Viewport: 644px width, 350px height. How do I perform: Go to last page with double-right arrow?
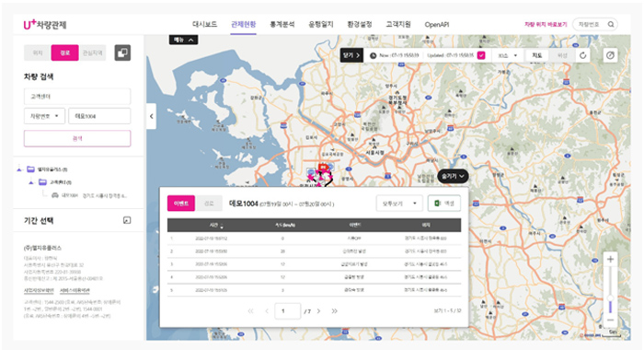coord(334,311)
